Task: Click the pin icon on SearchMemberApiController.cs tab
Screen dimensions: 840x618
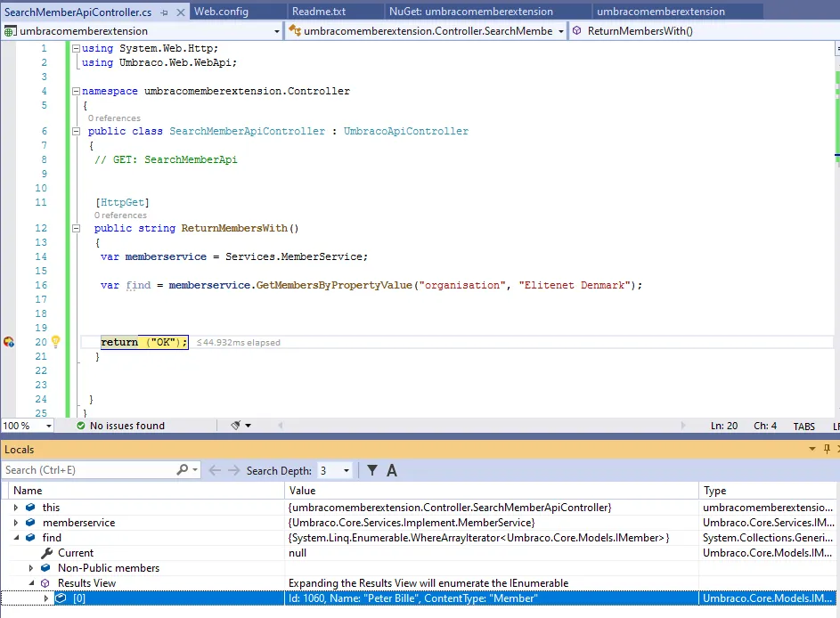Action: [x=163, y=12]
